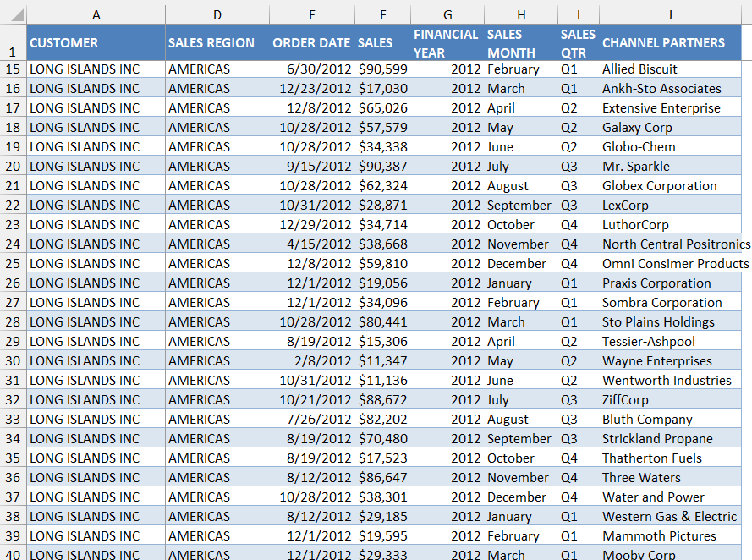Screen dimensions: 752x560
Task: Click the LexCorp cell
Action: pos(670,206)
